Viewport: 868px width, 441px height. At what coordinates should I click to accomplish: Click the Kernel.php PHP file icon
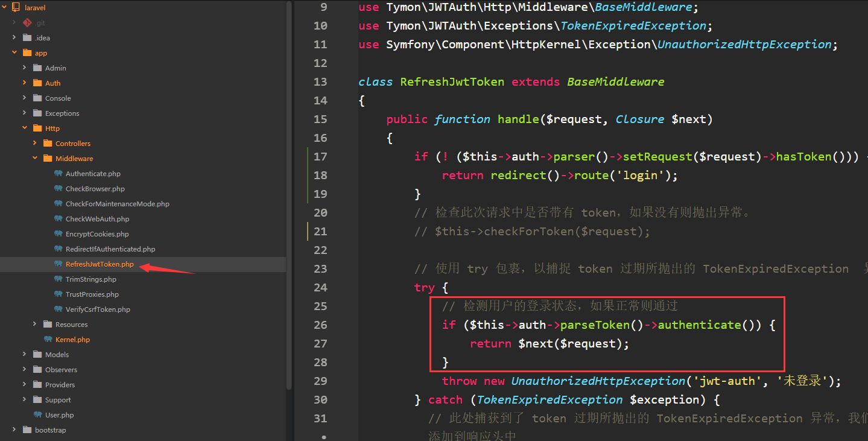pos(48,339)
